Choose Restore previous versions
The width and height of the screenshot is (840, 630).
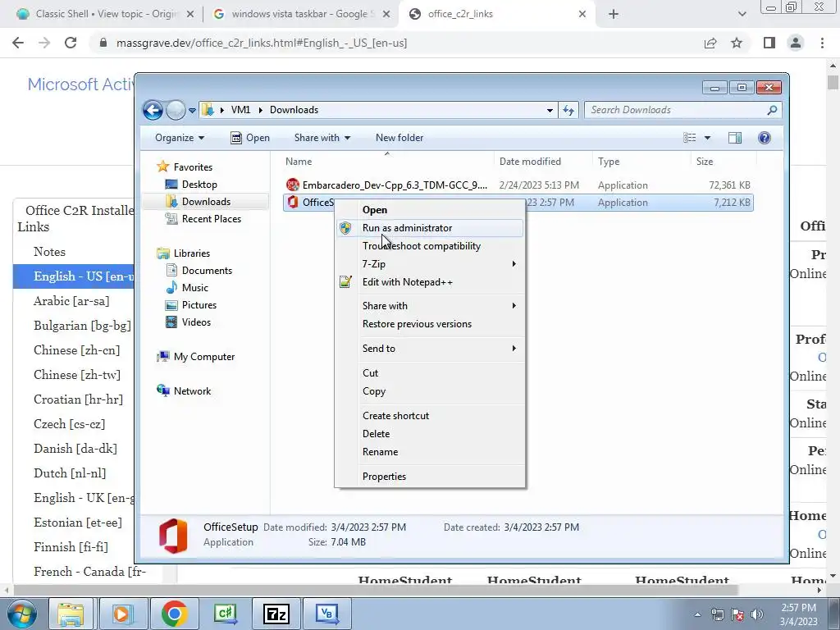click(430, 324)
